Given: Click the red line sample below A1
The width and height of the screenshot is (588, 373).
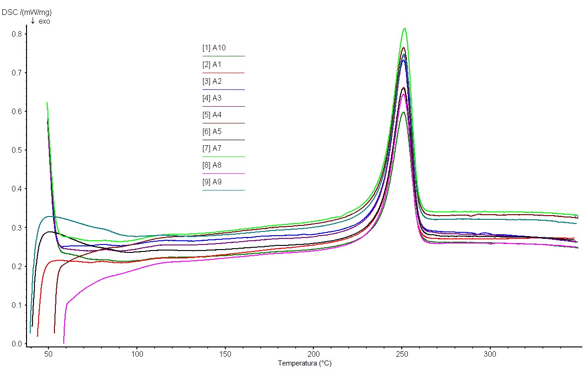Looking at the screenshot, I should tap(223, 73).
